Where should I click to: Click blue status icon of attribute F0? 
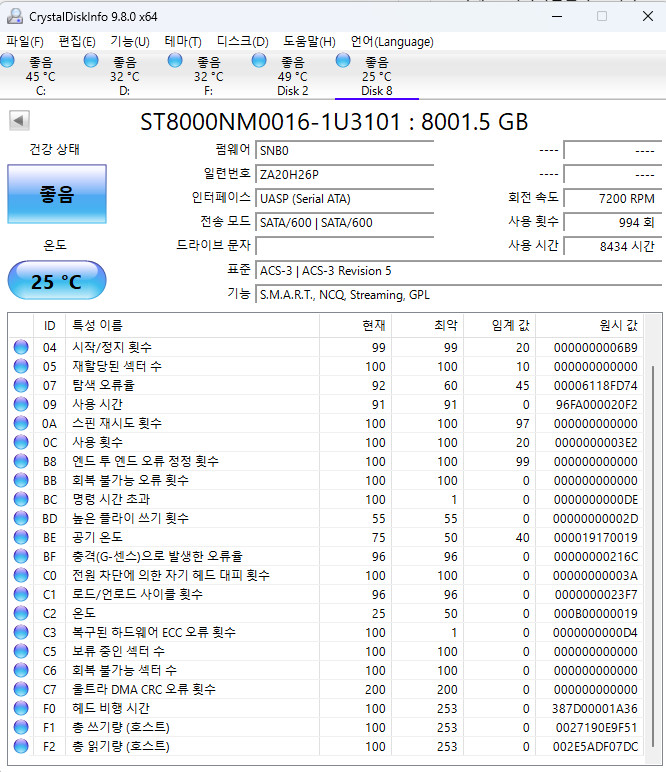pyautogui.click(x=21, y=708)
